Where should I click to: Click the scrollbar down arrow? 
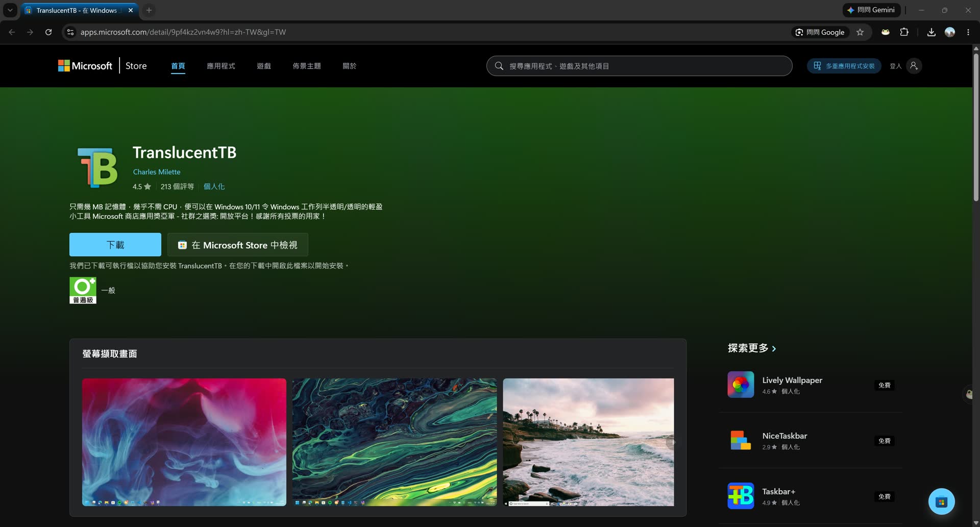coord(976,523)
